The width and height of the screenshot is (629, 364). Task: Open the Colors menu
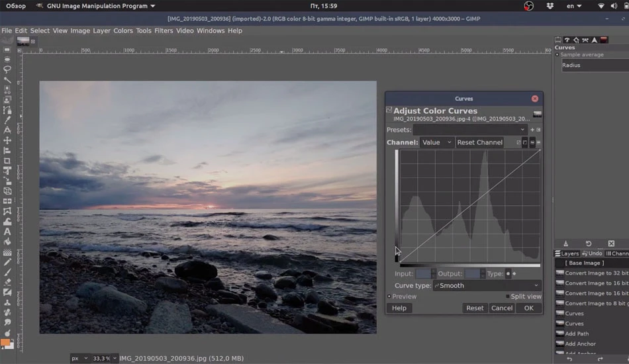[x=122, y=31]
